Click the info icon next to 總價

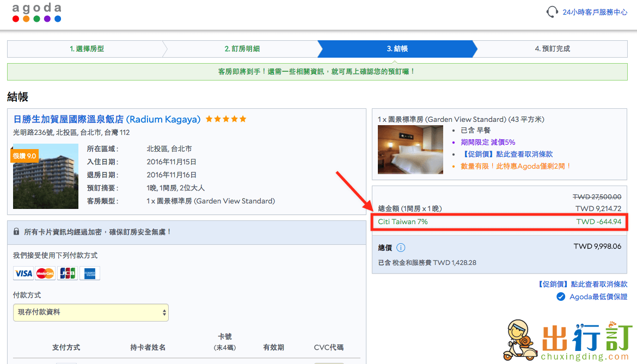(x=401, y=248)
